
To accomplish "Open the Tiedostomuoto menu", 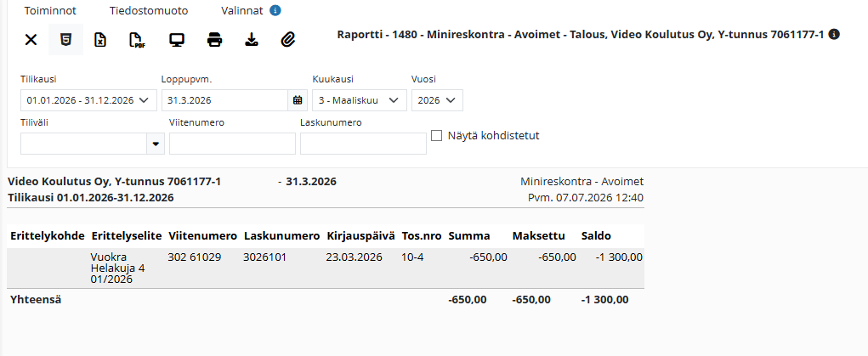I will [149, 11].
